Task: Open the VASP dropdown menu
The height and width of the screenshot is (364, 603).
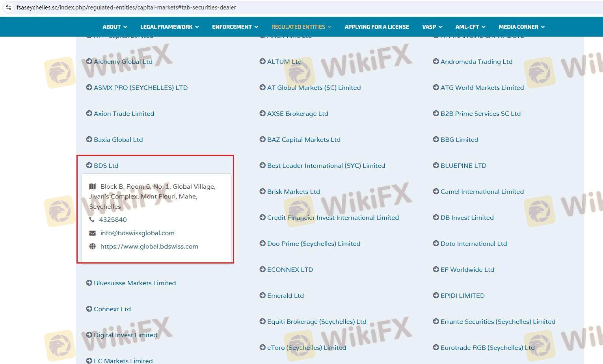Action: pos(432,27)
